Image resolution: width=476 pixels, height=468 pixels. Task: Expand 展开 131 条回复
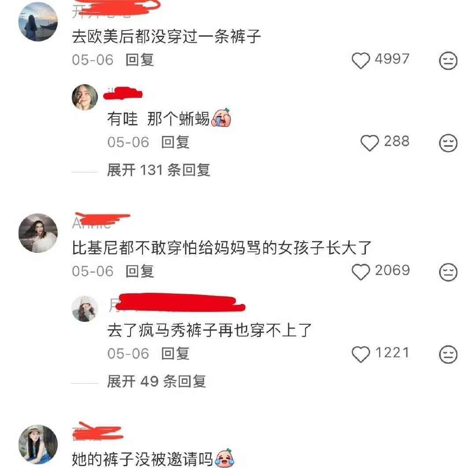[159, 170]
